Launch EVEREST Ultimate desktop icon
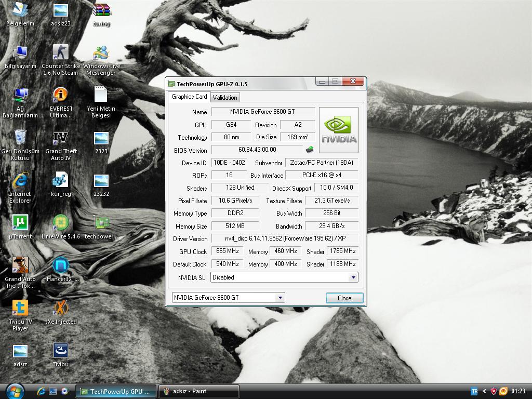Image resolution: width=532 pixels, height=399 pixels. click(x=61, y=102)
